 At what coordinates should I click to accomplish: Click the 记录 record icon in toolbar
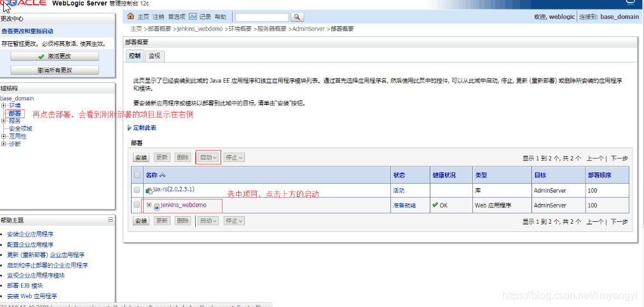pyautogui.click(x=193, y=17)
